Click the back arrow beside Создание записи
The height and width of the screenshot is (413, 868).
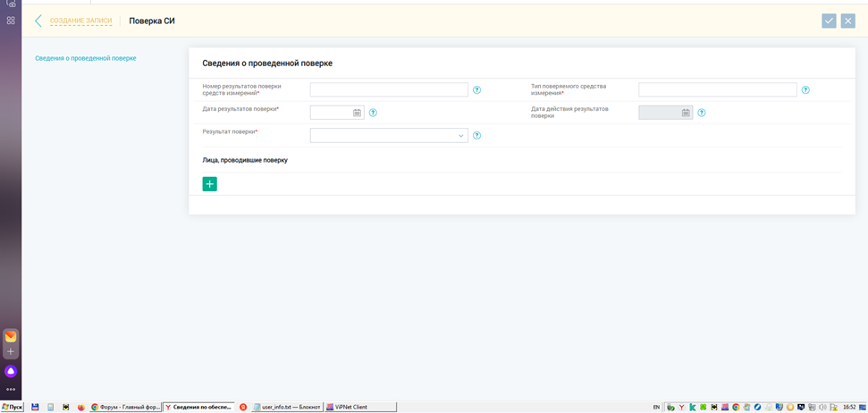coord(38,21)
